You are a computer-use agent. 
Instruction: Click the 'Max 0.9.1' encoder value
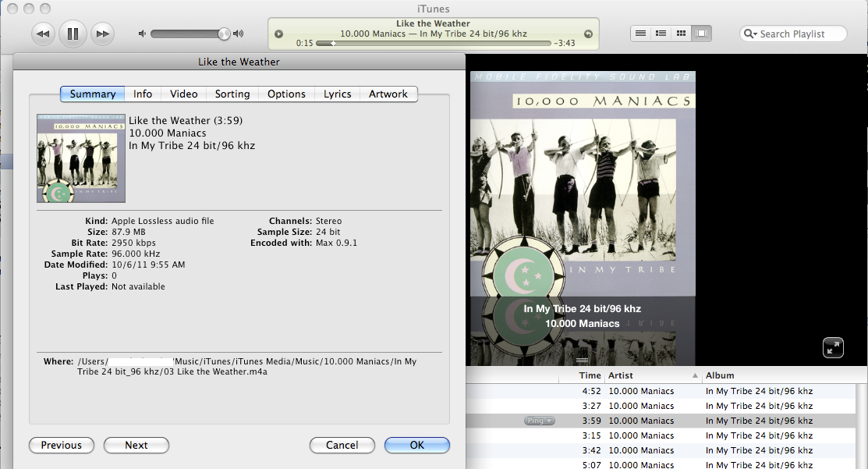[337, 243]
